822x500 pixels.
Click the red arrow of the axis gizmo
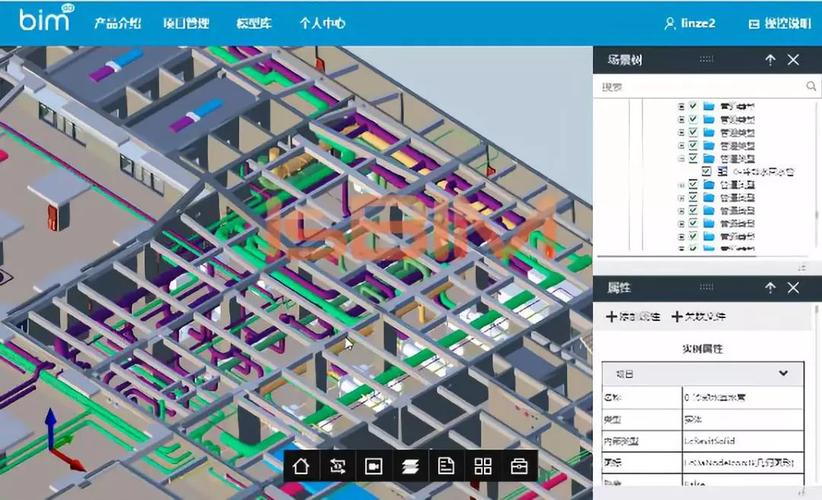point(68,460)
